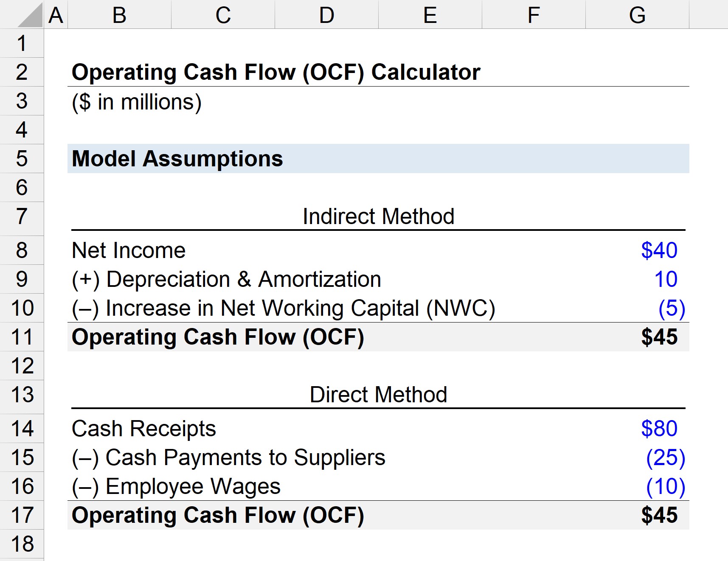
Task: Select the Indirect Method OCF total $45
Action: 659,337
